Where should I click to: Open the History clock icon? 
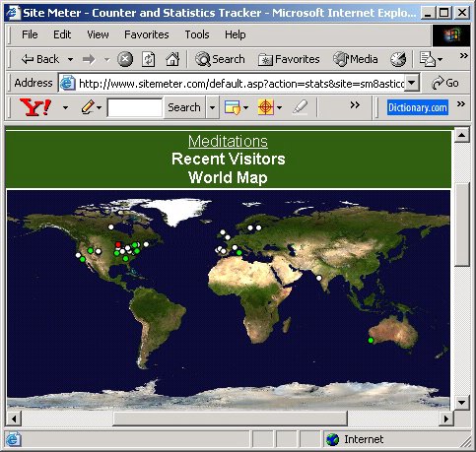[x=398, y=59]
